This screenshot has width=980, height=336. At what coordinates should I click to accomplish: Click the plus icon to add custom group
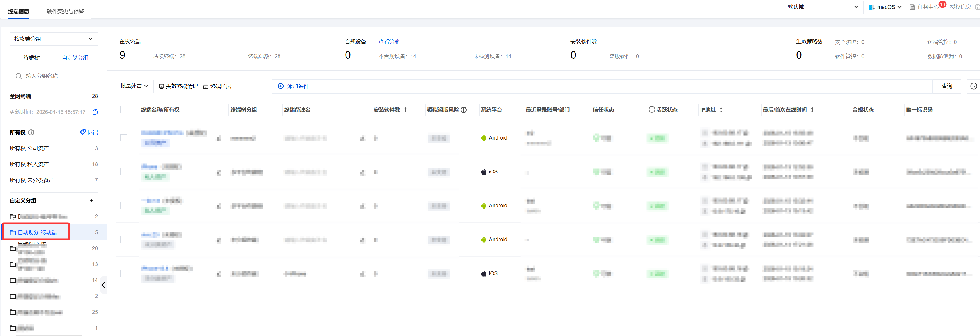[91, 201]
